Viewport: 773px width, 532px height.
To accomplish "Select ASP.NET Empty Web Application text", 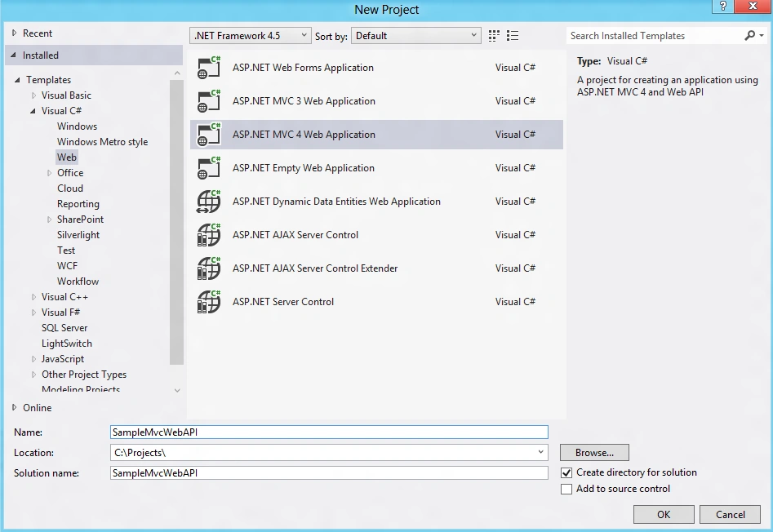I will [x=303, y=168].
